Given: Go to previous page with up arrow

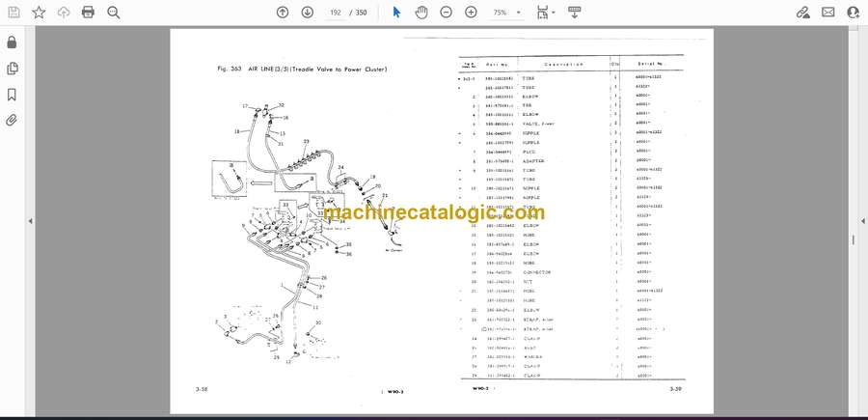Looking at the screenshot, I should pyautogui.click(x=283, y=13).
